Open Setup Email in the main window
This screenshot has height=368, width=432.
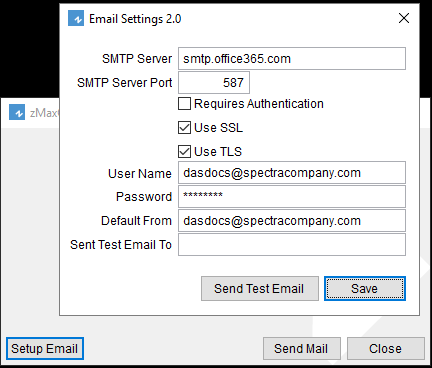click(x=45, y=349)
